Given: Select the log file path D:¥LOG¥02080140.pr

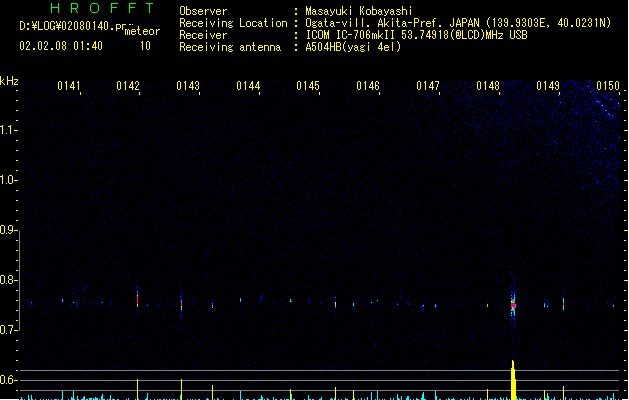Looking at the screenshot, I should (x=73, y=26).
